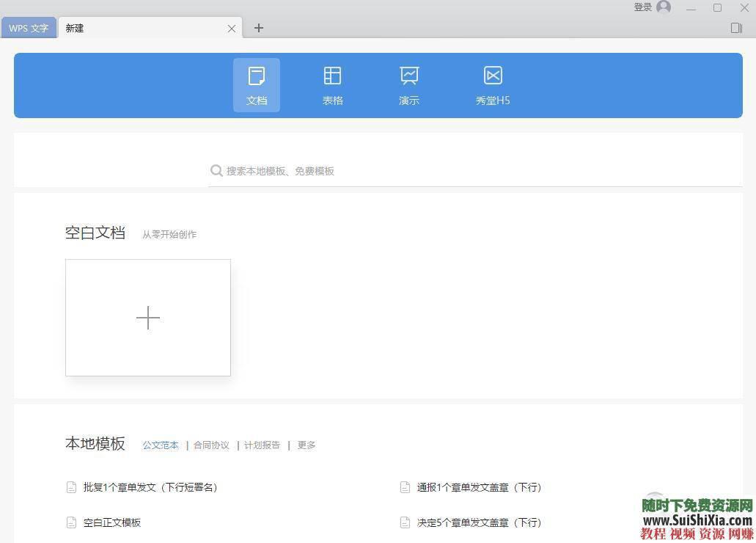This screenshot has height=543, width=756.
Task: Click the panel layout icon below window controls
Action: (x=735, y=27)
